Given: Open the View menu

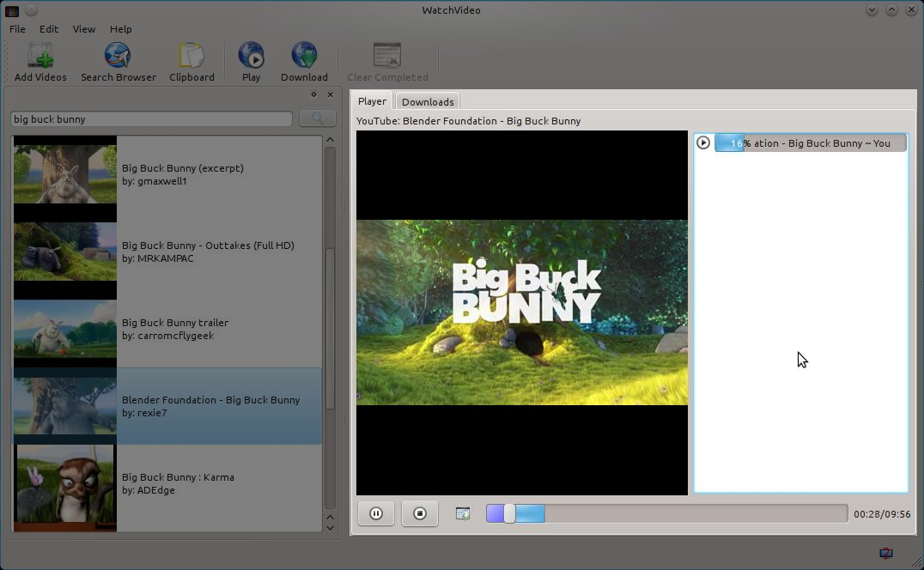Looking at the screenshot, I should click(x=84, y=29).
